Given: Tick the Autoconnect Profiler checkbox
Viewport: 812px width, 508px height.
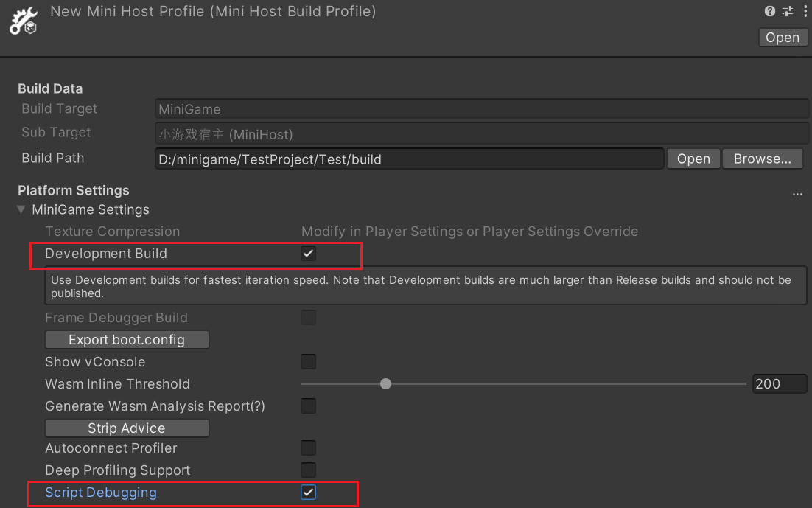Looking at the screenshot, I should (x=308, y=448).
